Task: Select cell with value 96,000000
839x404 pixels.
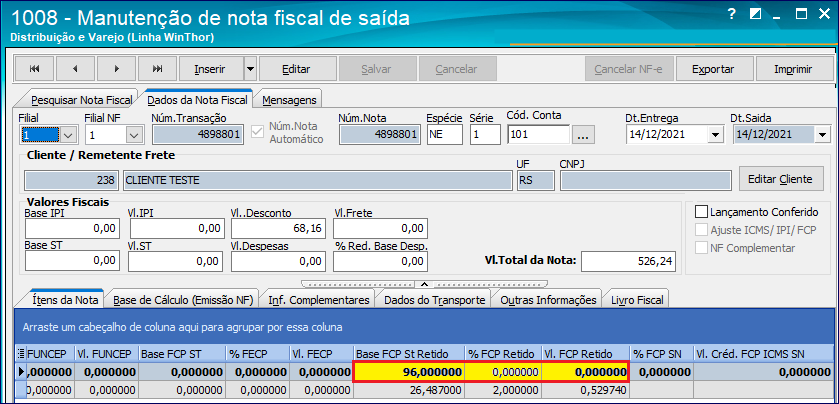Action: pyautogui.click(x=408, y=371)
